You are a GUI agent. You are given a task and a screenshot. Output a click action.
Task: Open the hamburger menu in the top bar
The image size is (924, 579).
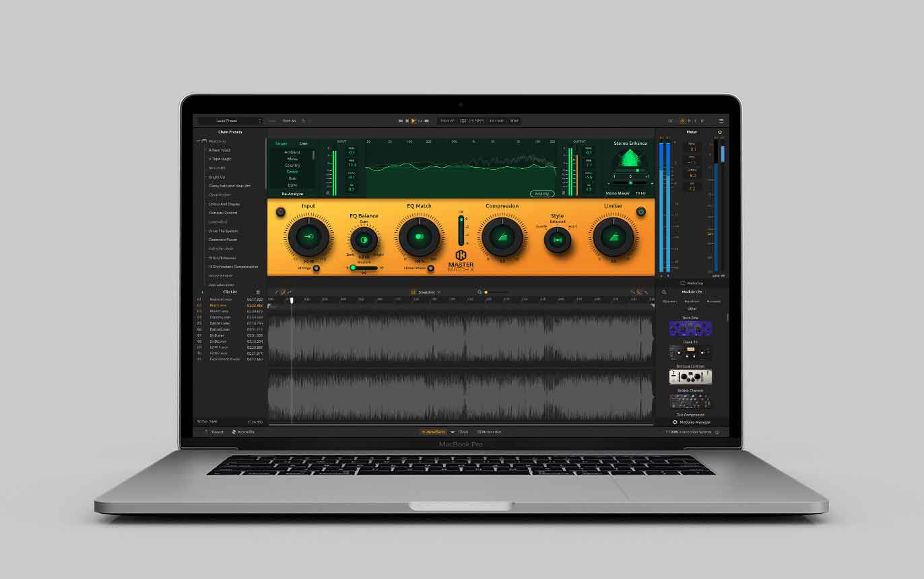pos(721,121)
